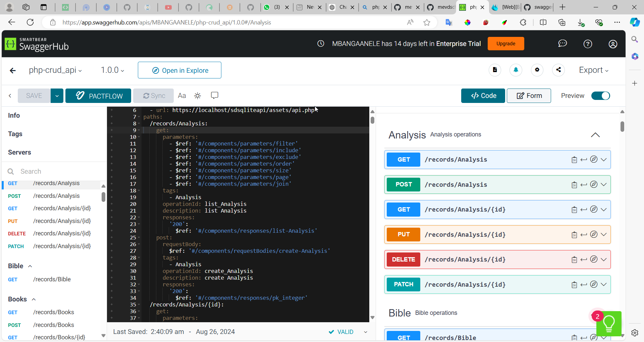Open Explore compass icon on PATCH /records/Analysis/{id}
Image resolution: width=644 pixels, height=342 pixels.
click(x=594, y=284)
